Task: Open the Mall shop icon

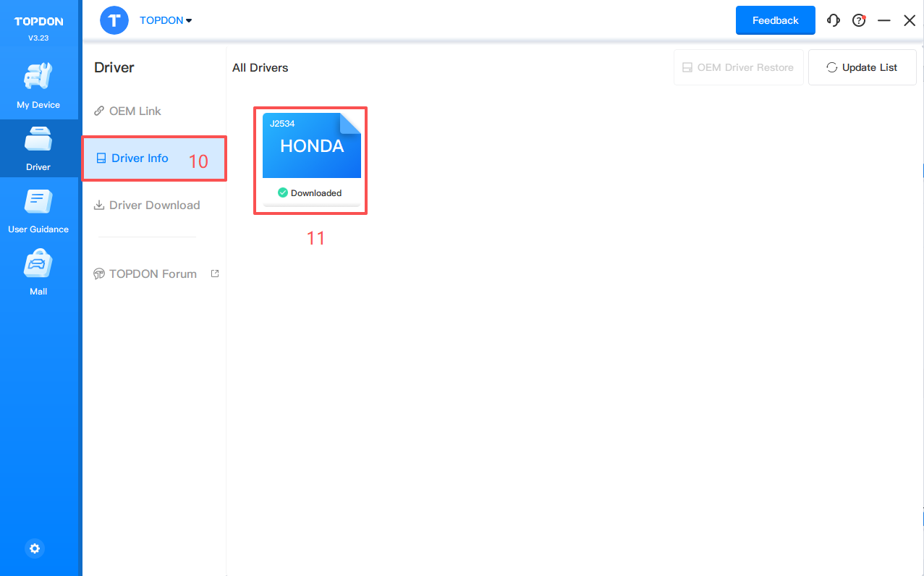Action: point(38,264)
